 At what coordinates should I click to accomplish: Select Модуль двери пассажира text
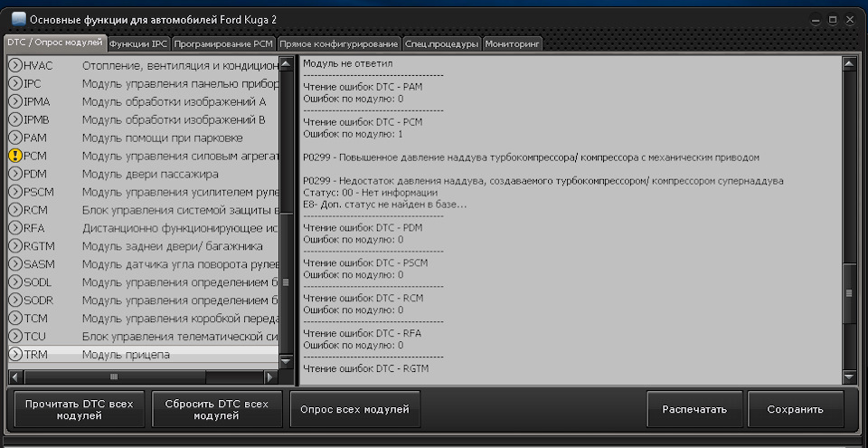[x=150, y=174]
